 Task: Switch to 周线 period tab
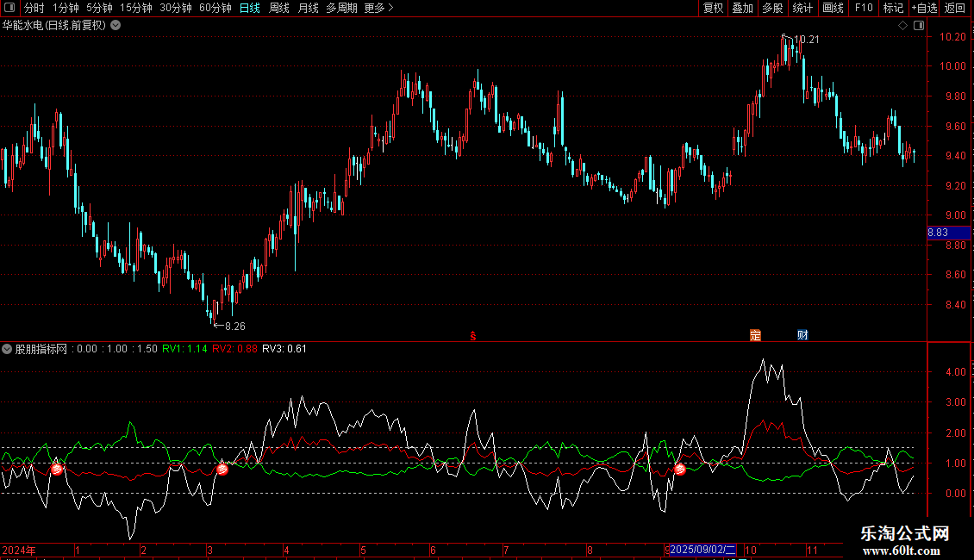pyautogui.click(x=279, y=8)
